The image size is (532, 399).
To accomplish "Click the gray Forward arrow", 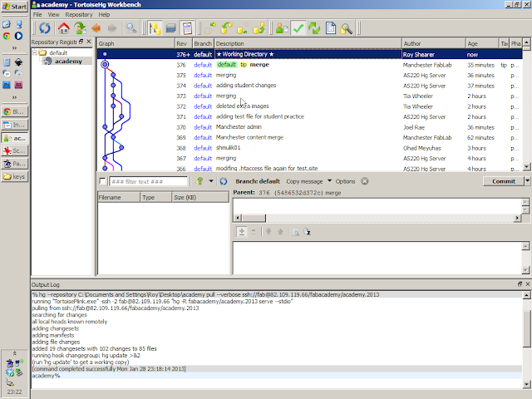I will click(112, 28).
